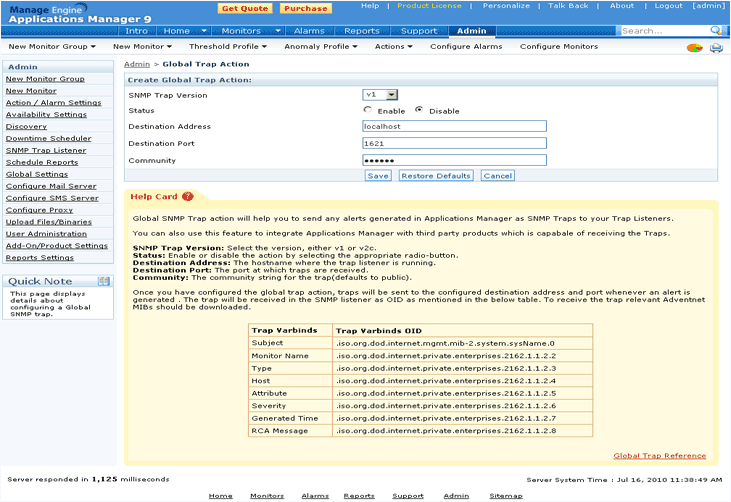Image resolution: width=731 pixels, height=502 pixels.
Task: Click the footer Sitemap link
Action: point(506,496)
